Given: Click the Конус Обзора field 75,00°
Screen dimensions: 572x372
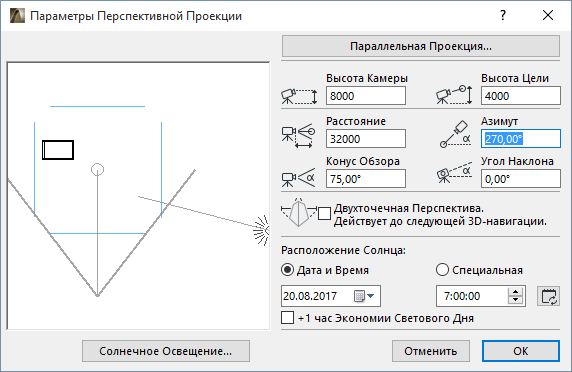Looking at the screenshot, I should [x=366, y=179].
